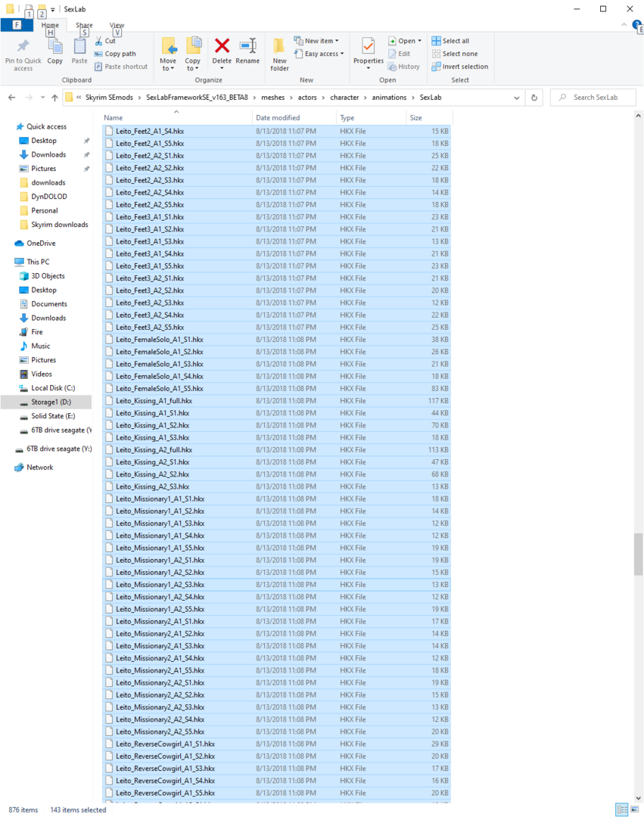The width and height of the screenshot is (644, 817).
Task: Click Select none in the ribbon
Action: coord(455,54)
